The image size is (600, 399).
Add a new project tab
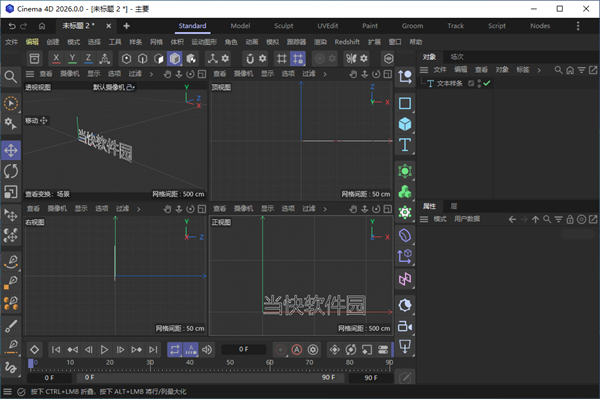(x=126, y=26)
